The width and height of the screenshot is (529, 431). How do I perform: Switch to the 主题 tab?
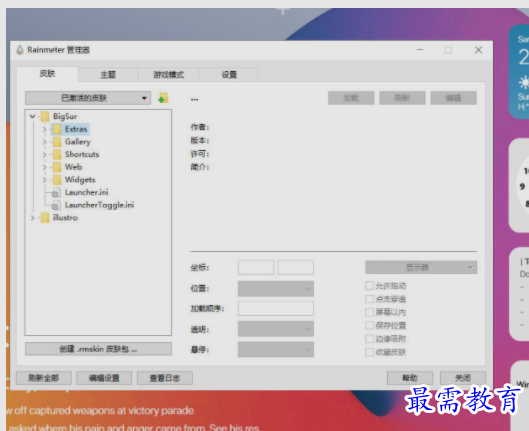pyautogui.click(x=108, y=75)
